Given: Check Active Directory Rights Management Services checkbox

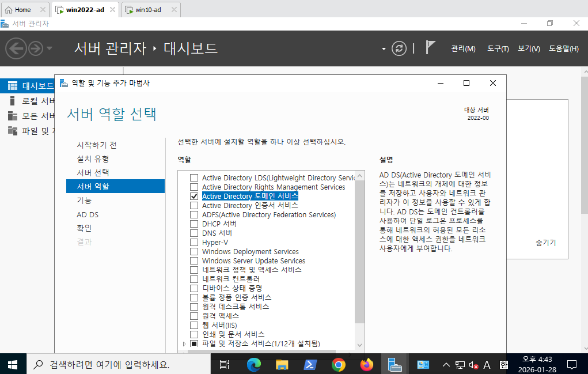Looking at the screenshot, I should coord(194,187).
